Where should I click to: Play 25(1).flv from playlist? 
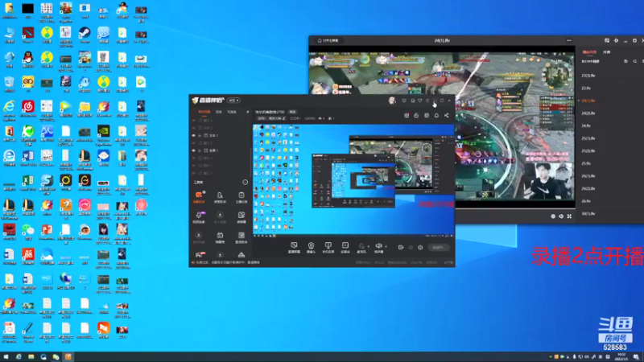pos(588,138)
